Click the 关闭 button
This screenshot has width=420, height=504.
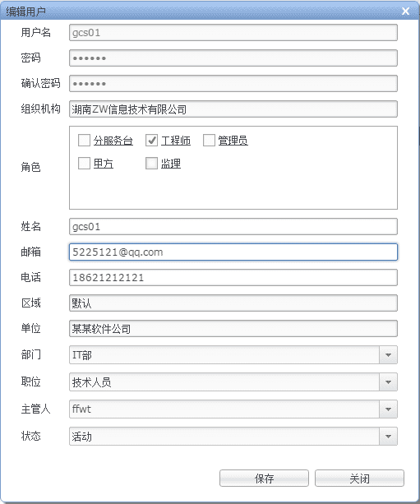click(359, 479)
